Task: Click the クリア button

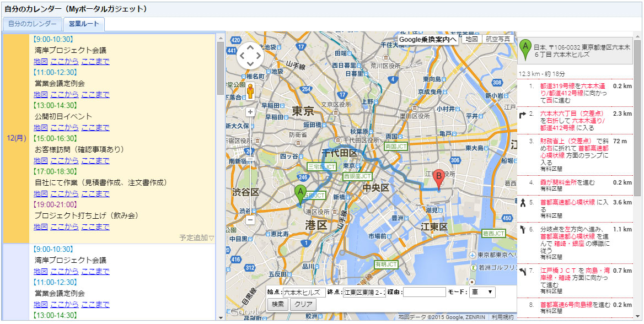Action: 303,304
